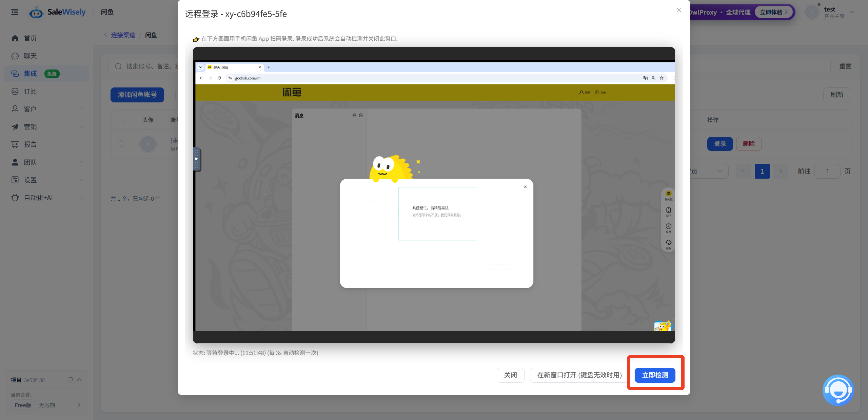Click the 重置 button
The width and height of the screenshot is (868, 420).
(845, 66)
